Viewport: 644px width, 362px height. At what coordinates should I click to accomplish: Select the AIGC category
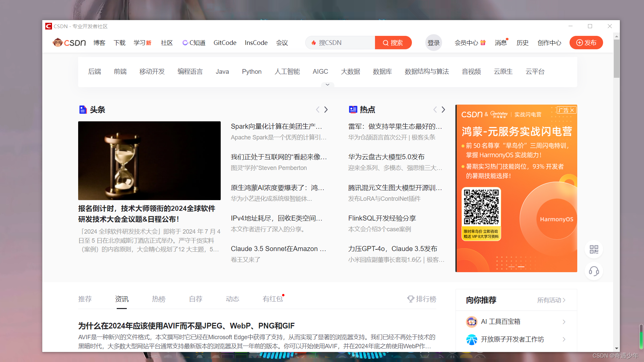320,71
